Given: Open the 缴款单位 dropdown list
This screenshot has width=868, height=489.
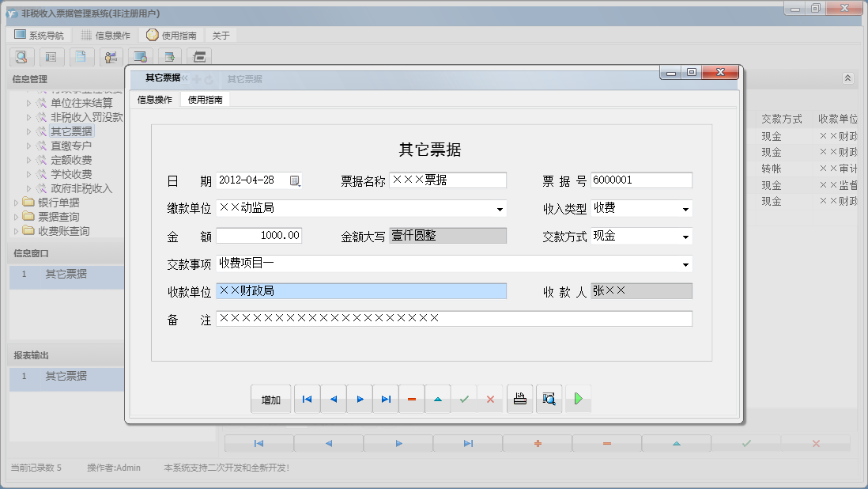Looking at the screenshot, I should [499, 209].
